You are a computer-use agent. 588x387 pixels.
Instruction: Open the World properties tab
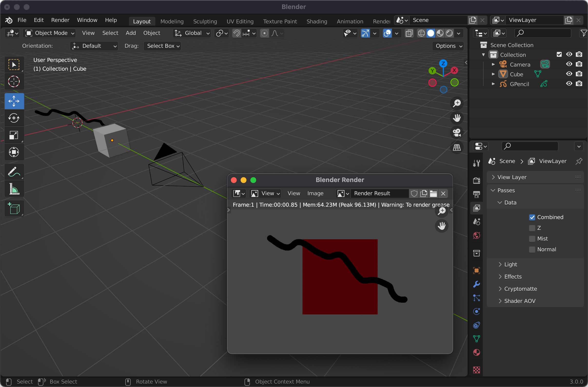(476, 235)
